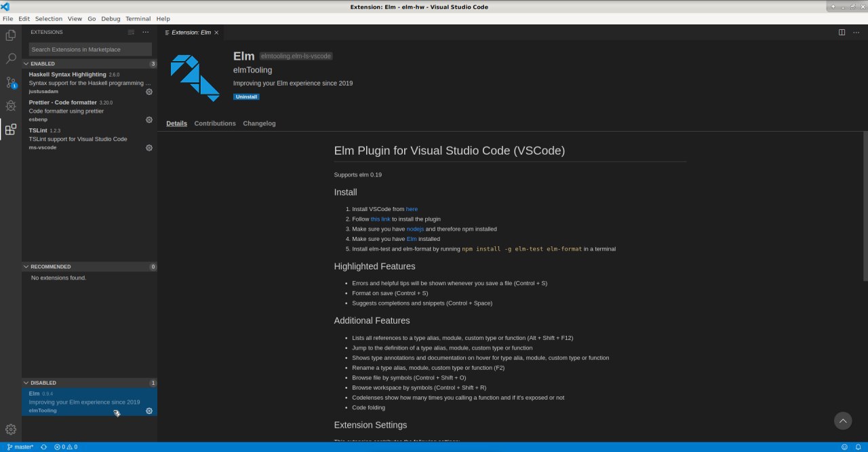Click the elmtooling.elm-ls-vscode identifier

(x=296, y=56)
